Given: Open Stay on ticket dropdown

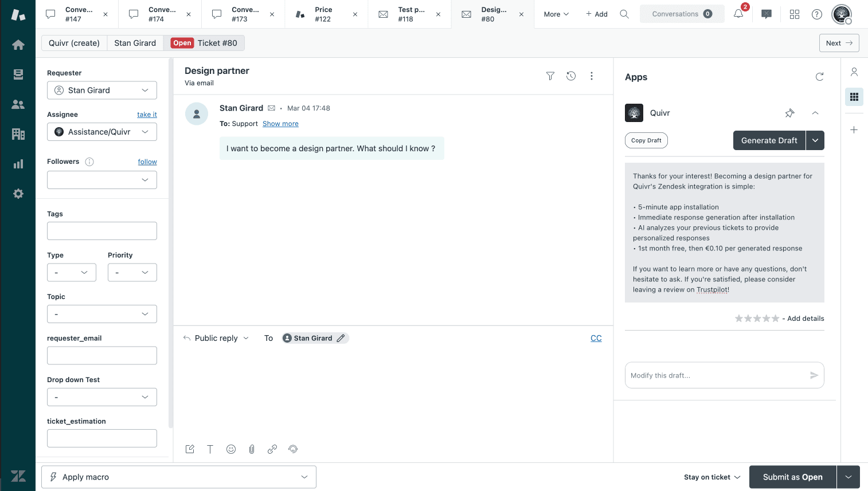Looking at the screenshot, I should pos(712,477).
